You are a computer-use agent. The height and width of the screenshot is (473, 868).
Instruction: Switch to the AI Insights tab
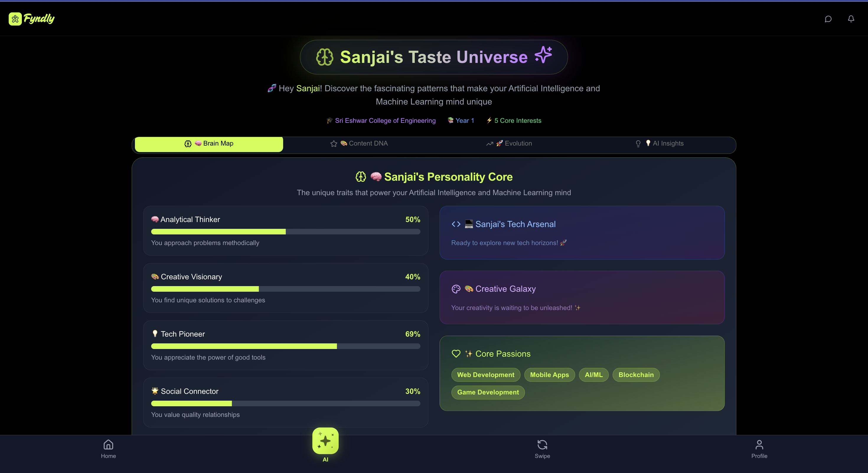[660, 143]
